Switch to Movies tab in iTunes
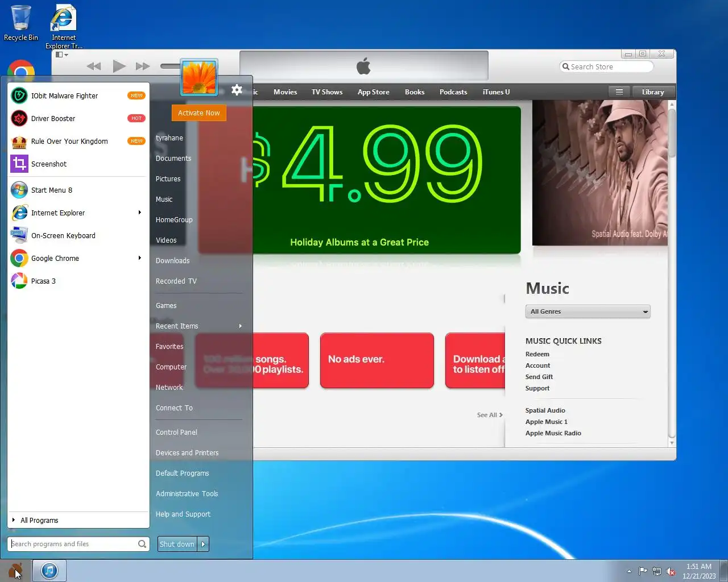728x582 pixels. [285, 92]
